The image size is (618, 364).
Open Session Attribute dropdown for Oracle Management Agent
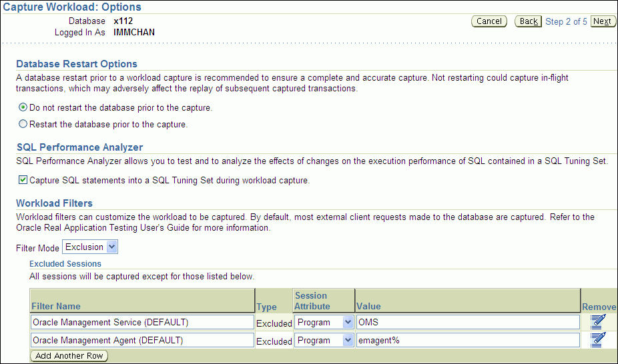pos(324,341)
